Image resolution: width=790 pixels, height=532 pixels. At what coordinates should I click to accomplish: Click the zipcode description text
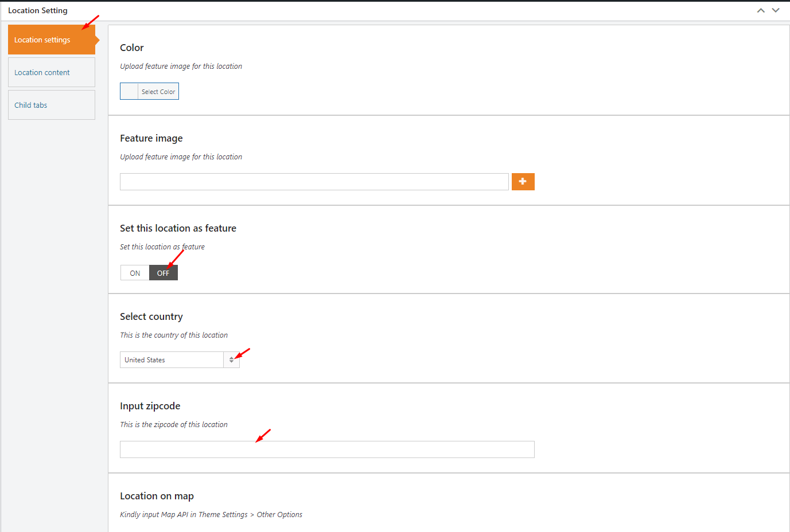(x=174, y=425)
